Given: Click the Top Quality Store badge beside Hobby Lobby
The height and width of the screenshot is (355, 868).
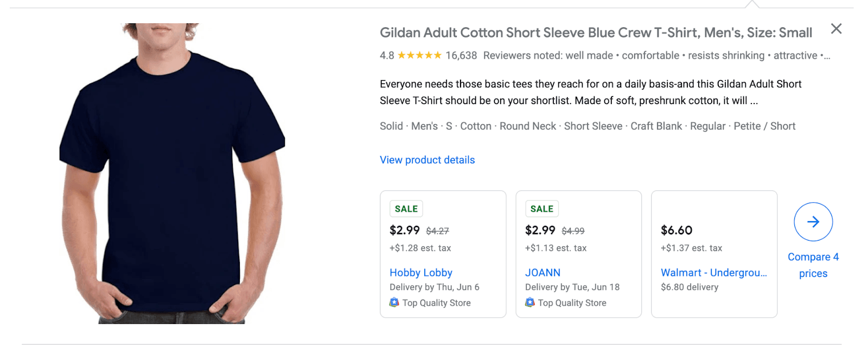Looking at the screenshot, I should click(430, 302).
